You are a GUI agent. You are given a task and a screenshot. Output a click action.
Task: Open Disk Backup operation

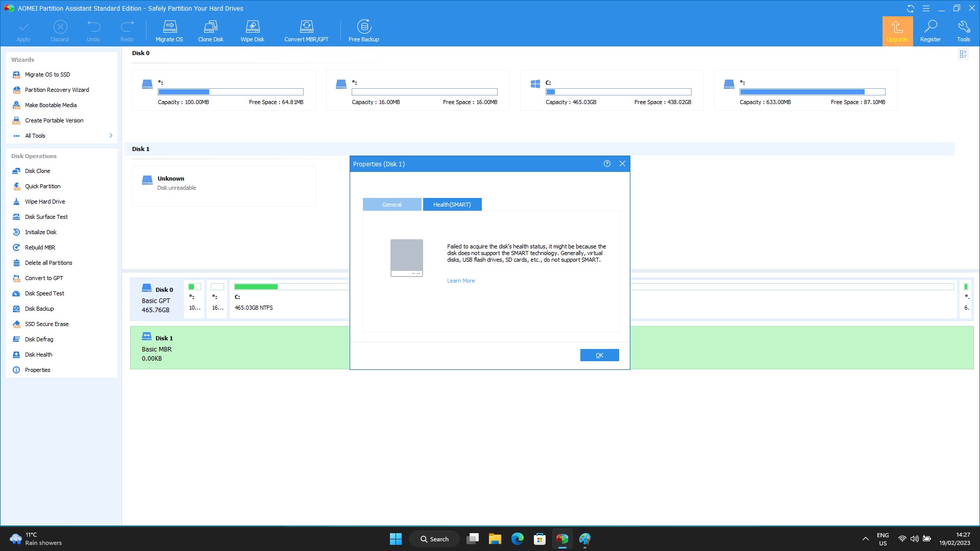(x=39, y=309)
